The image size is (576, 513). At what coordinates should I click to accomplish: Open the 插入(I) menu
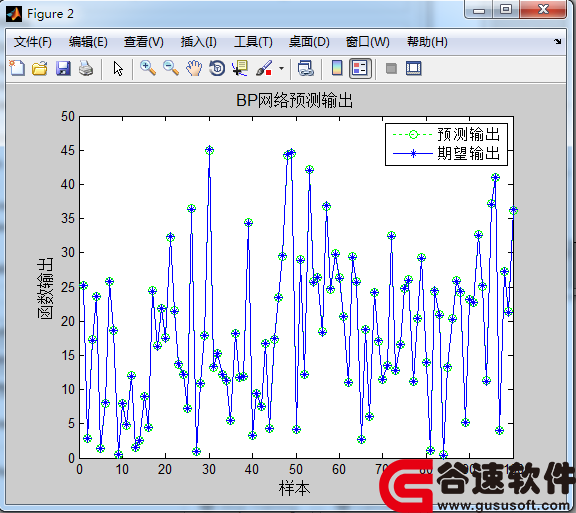pos(199,42)
